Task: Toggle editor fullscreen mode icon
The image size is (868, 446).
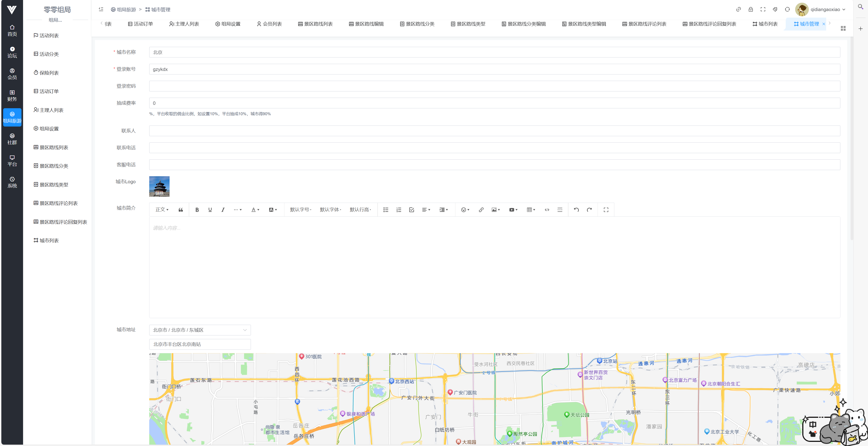Action: pos(606,210)
